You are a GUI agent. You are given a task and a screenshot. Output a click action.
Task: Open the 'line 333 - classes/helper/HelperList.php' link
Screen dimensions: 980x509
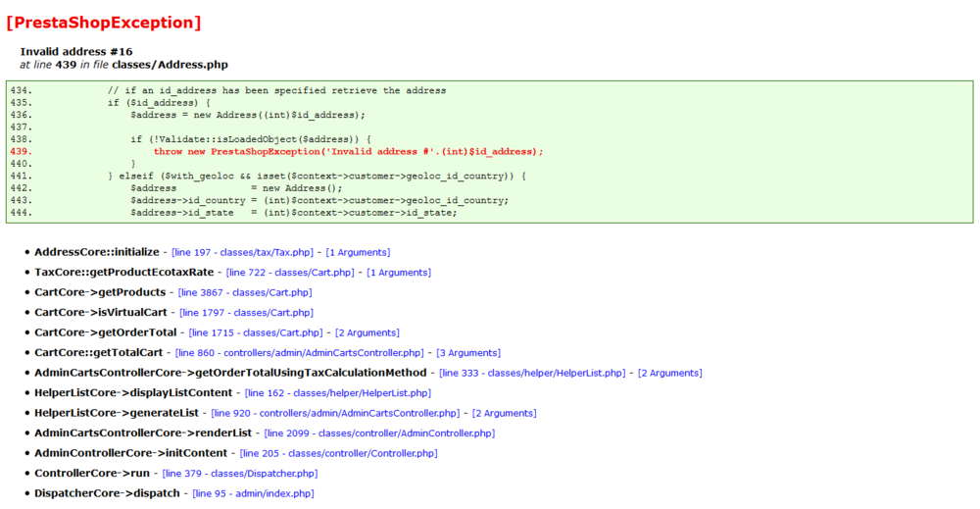532,374
